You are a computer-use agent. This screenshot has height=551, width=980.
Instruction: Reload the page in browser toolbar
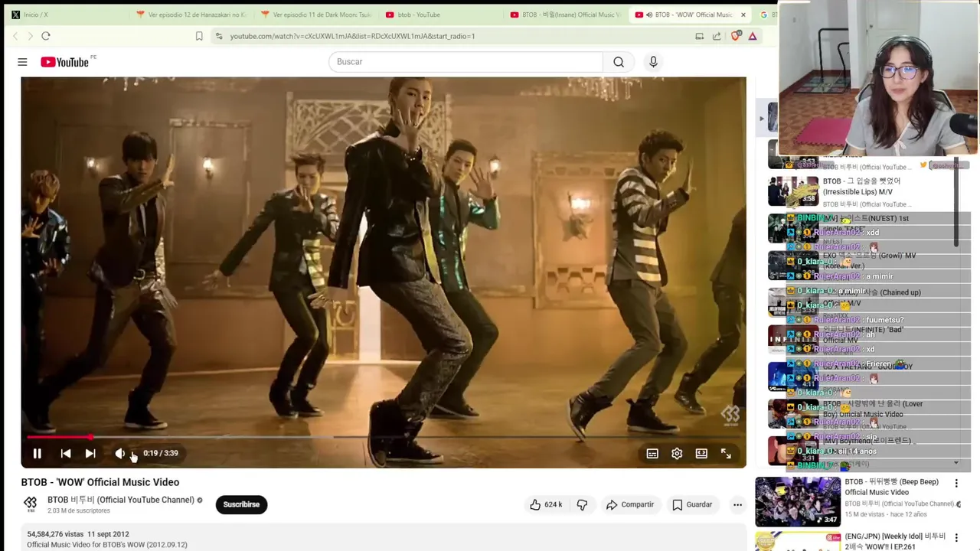[x=46, y=36]
